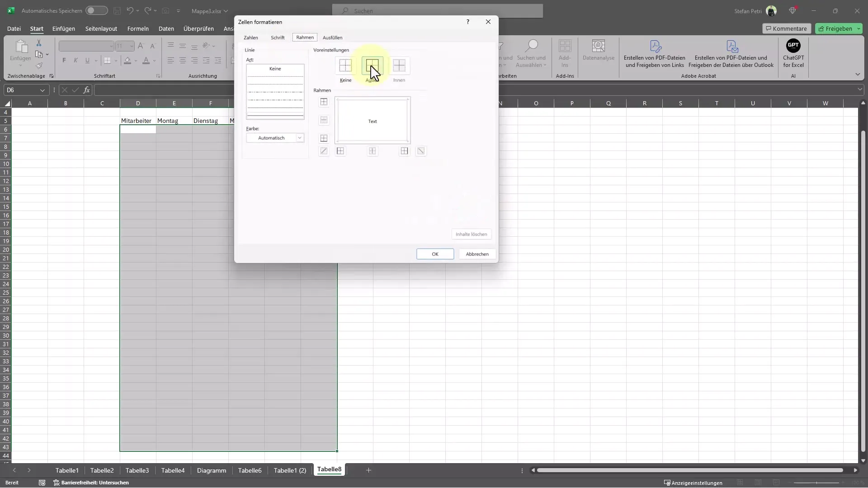This screenshot has height=488, width=868.
Task: Decrease font size with small A icon
Action: (x=152, y=46)
